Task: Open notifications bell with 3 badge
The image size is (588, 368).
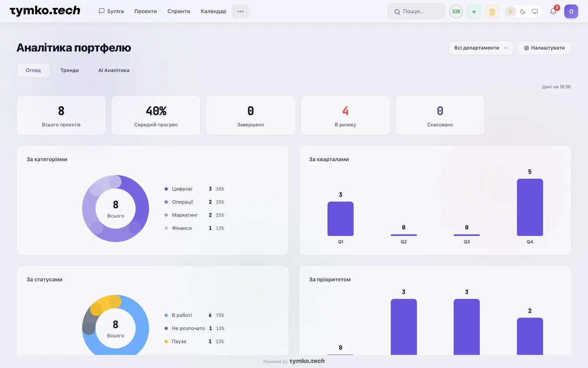Action: (x=553, y=11)
